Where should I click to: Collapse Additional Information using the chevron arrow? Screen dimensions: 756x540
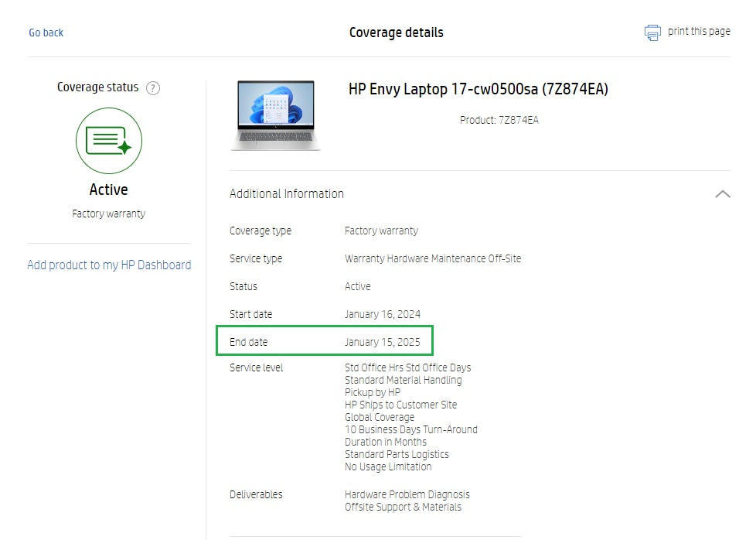pyautogui.click(x=722, y=194)
